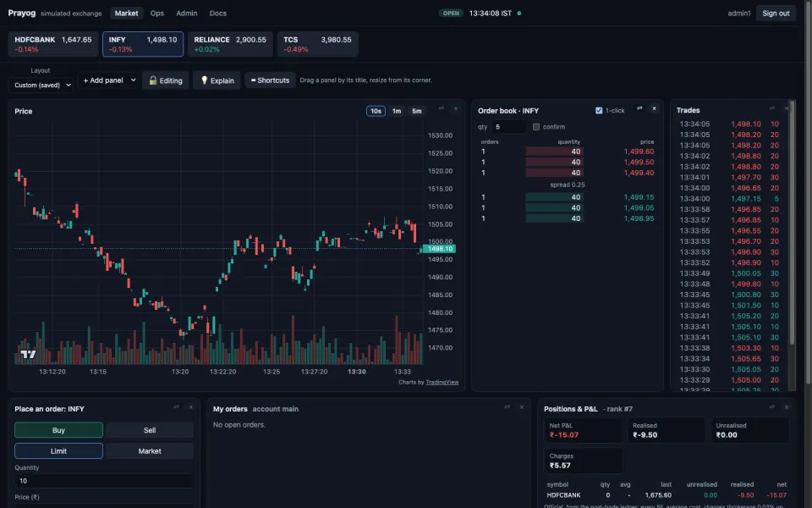
Task: Choose Market order type
Action: click(x=150, y=451)
